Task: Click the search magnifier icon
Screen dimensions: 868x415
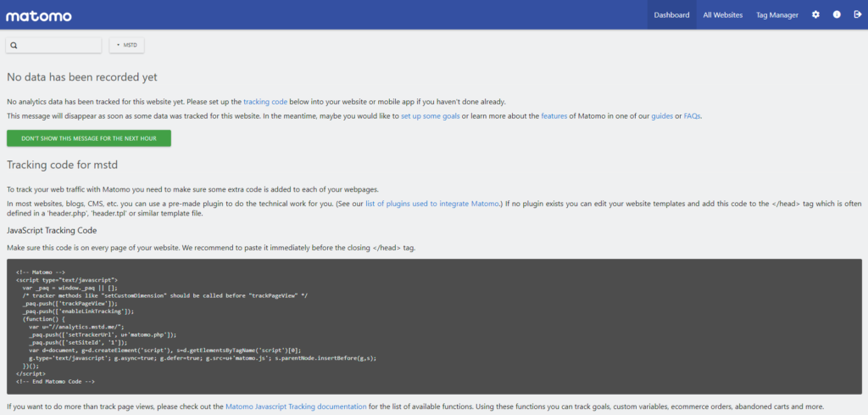Action: (14, 46)
